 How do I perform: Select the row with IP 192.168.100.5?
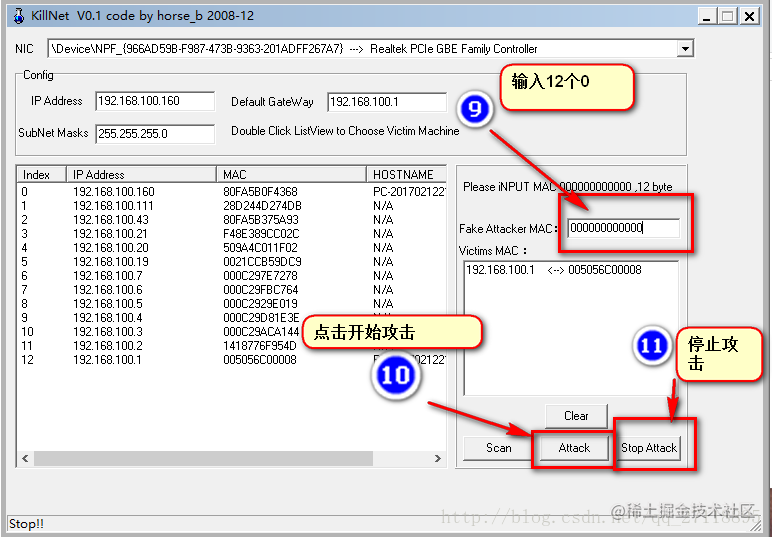click(231, 304)
